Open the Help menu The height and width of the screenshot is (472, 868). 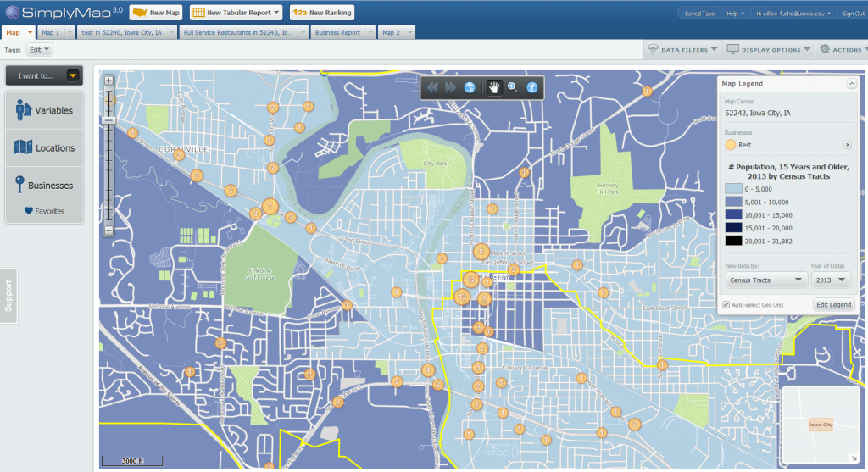[735, 14]
